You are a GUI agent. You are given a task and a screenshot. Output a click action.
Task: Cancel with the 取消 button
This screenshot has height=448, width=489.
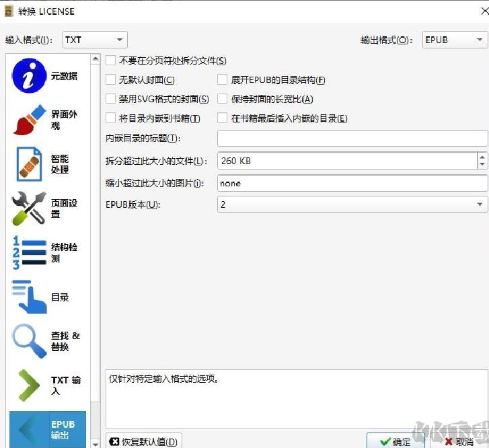coord(459,441)
